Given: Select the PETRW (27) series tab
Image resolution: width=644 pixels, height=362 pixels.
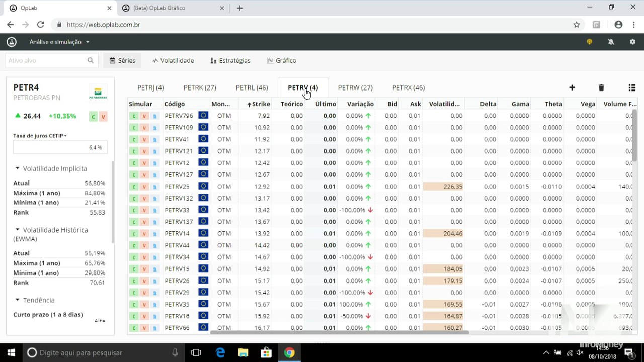Looking at the screenshot, I should (x=355, y=87).
